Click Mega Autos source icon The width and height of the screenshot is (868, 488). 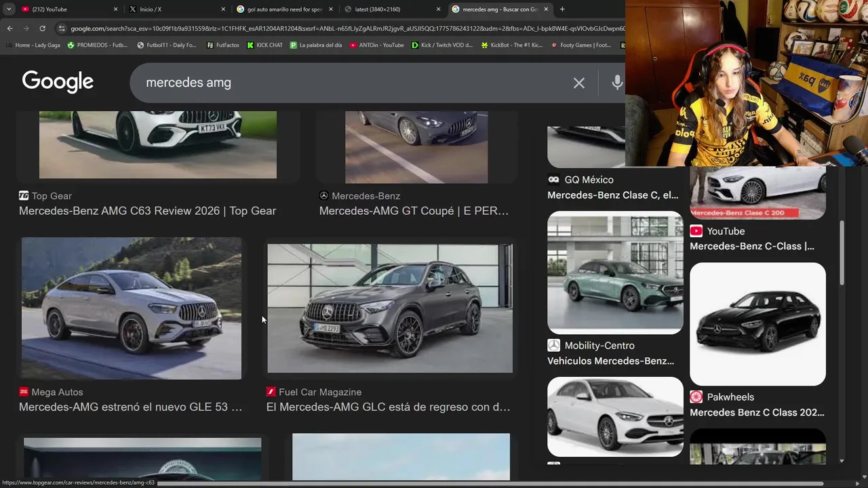(x=24, y=392)
